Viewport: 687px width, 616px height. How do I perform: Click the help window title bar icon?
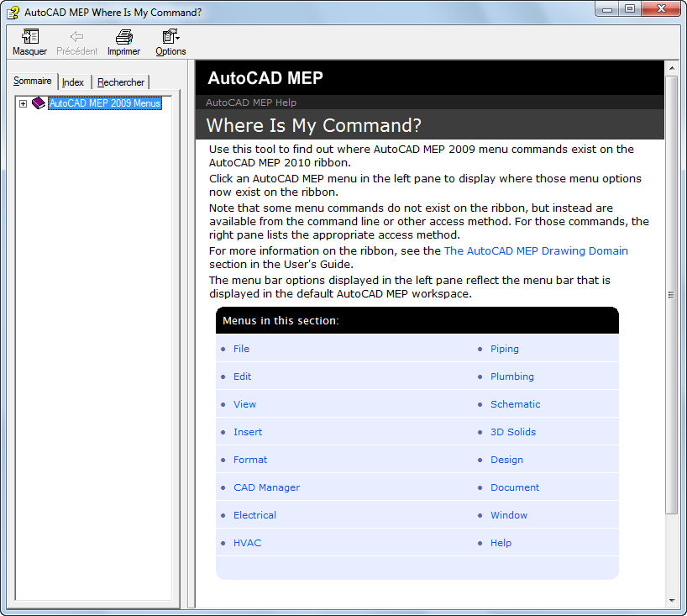pos(13,13)
